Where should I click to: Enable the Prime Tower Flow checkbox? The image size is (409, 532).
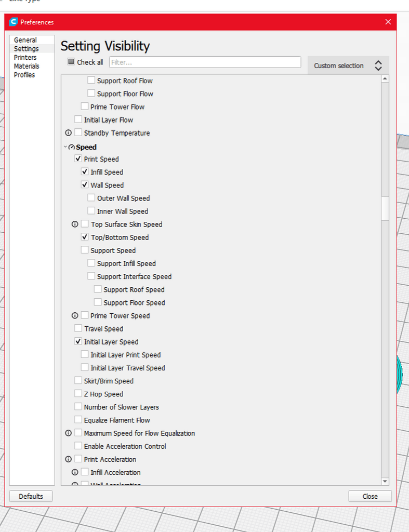[x=85, y=107]
